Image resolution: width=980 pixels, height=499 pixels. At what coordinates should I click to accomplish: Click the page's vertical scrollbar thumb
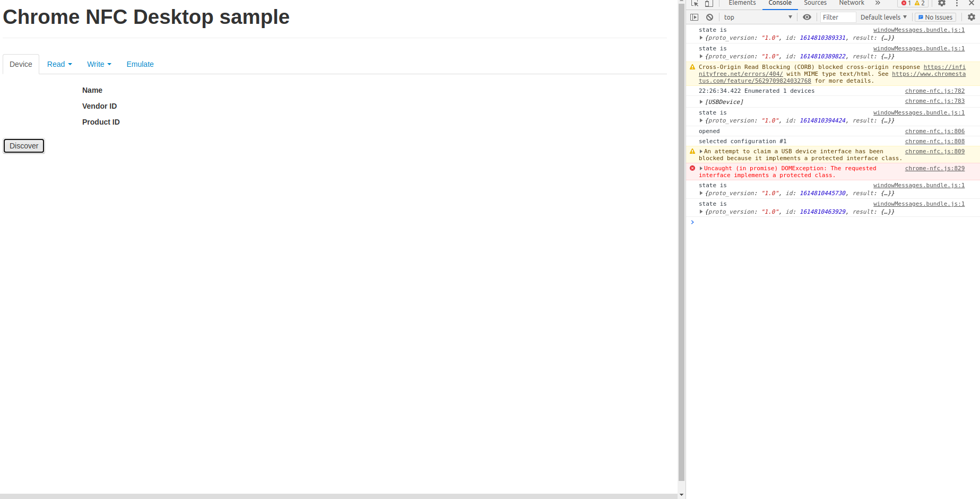pos(681,242)
